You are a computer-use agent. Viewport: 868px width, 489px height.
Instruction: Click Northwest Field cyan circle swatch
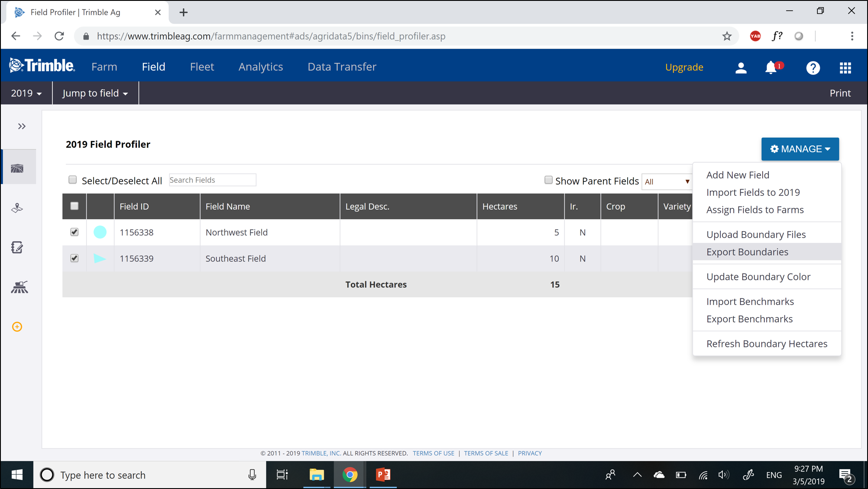pos(100,232)
